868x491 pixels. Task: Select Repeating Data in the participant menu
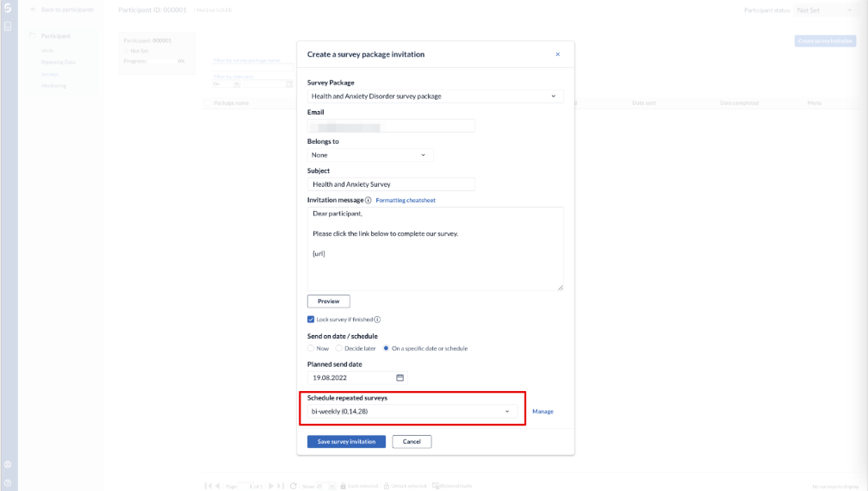point(59,62)
